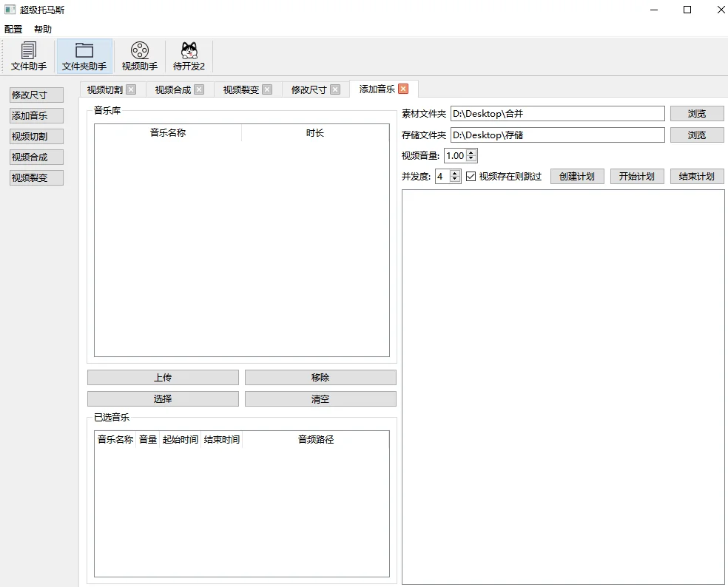Decrease 视频音量 with the down arrow
The width and height of the screenshot is (728, 587).
click(x=471, y=159)
